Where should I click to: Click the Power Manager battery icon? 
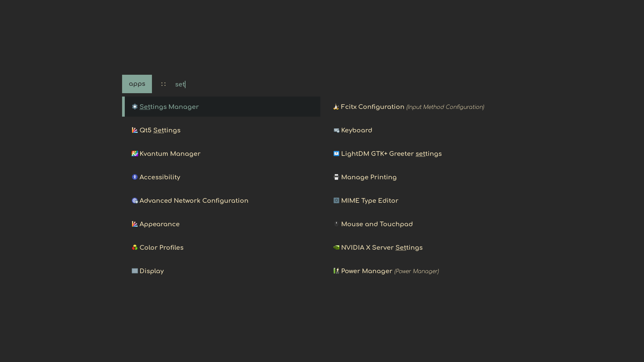click(336, 271)
